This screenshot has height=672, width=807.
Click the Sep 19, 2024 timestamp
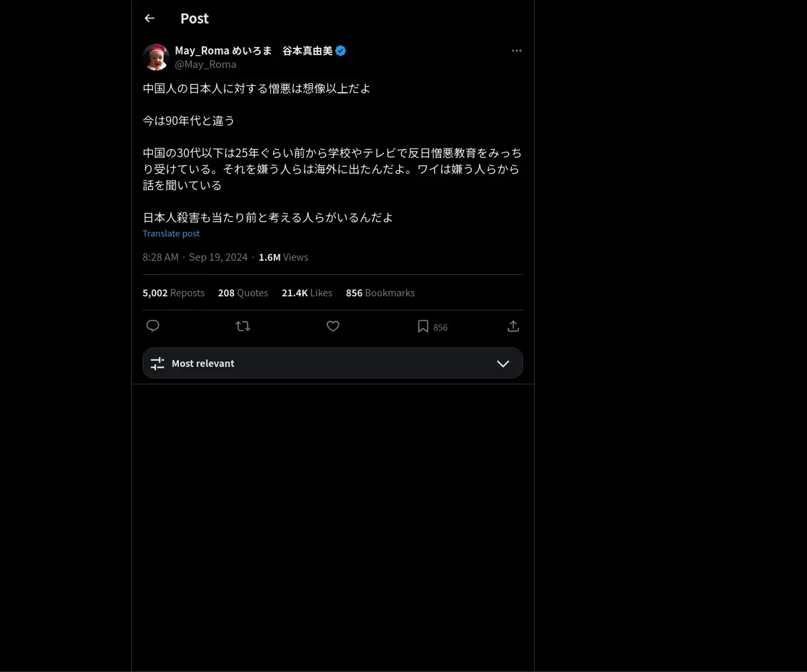(x=218, y=257)
